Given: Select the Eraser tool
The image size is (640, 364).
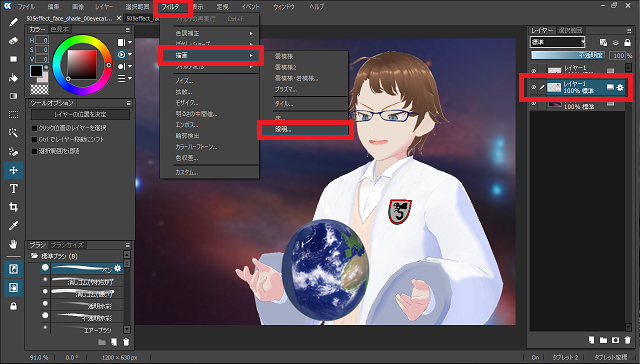Looking at the screenshot, I should point(13,41).
